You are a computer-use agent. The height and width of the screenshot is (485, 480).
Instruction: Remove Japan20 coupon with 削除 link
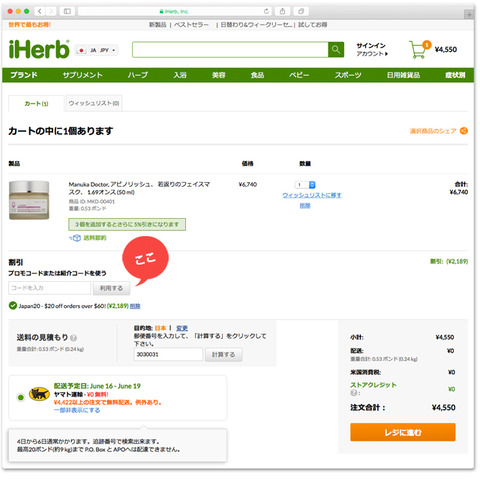[135, 306]
